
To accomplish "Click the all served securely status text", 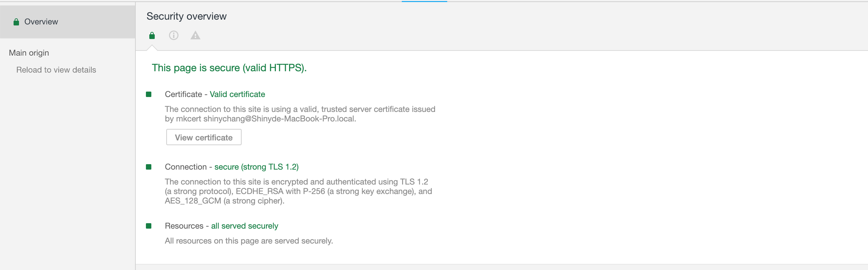I will point(244,226).
